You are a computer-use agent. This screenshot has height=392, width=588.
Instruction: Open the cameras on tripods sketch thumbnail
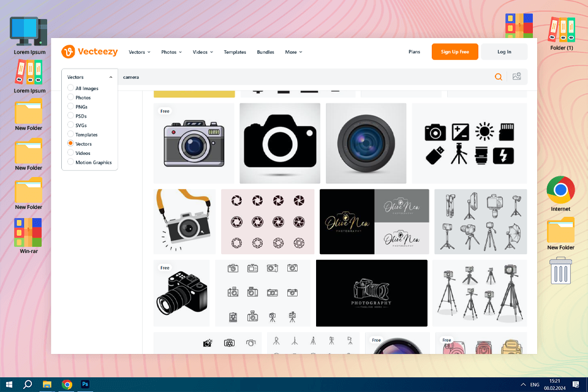(x=480, y=293)
